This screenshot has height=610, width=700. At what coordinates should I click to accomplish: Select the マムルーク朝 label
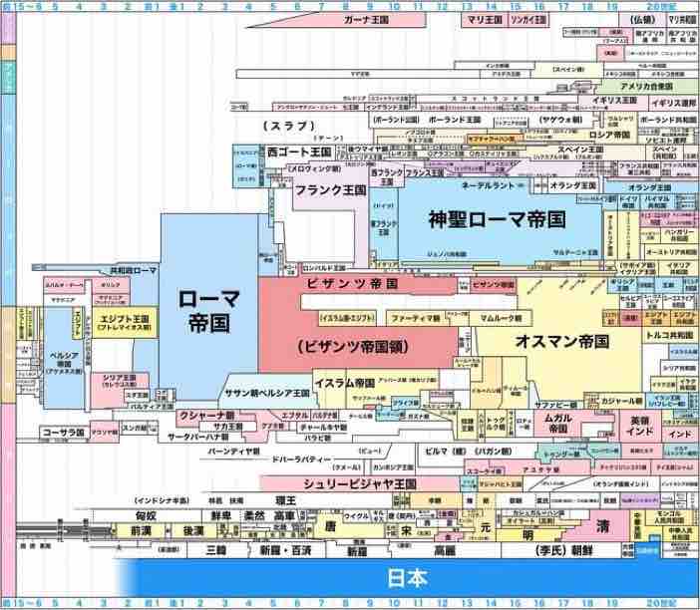pos(501,319)
